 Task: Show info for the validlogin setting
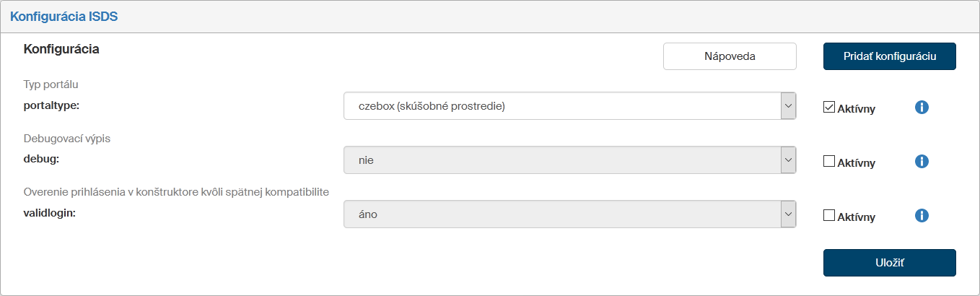click(x=922, y=215)
